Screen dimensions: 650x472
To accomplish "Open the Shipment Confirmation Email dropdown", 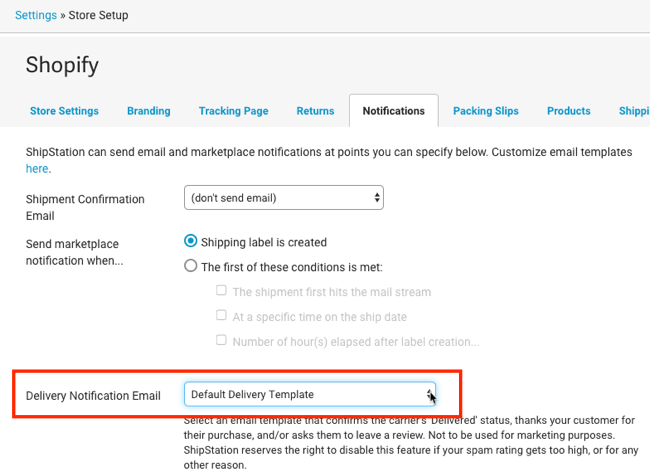I will point(284,198).
